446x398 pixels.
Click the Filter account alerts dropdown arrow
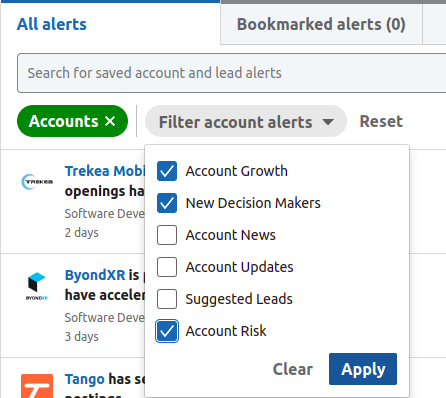[328, 122]
